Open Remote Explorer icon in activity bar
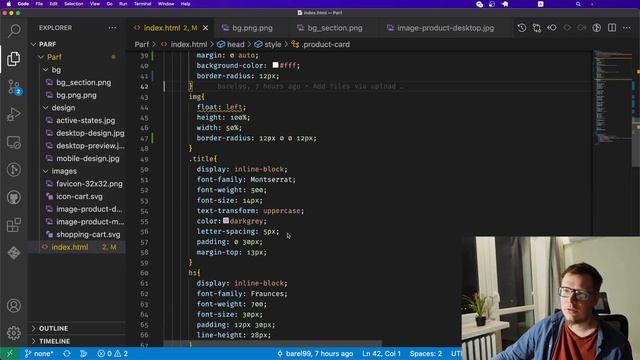 (x=14, y=142)
